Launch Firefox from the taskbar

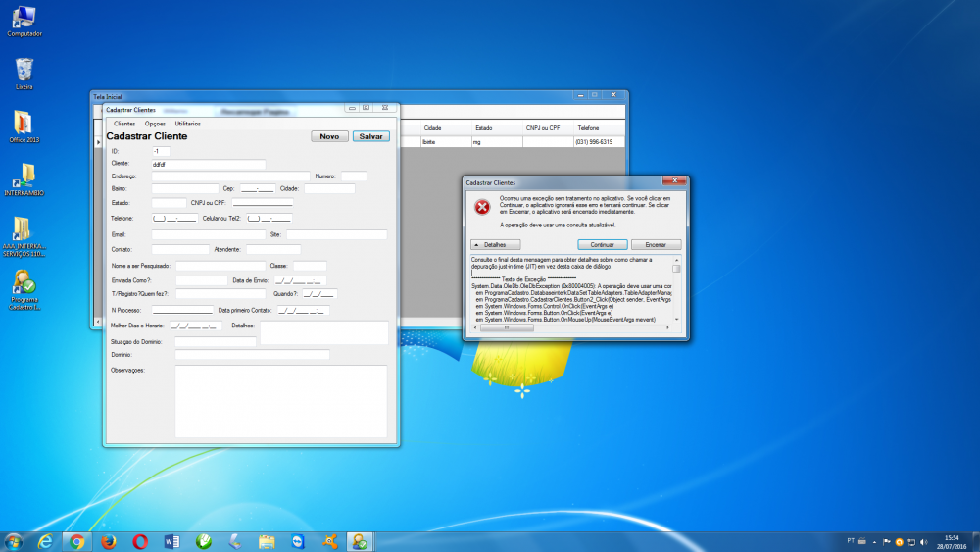coord(109,541)
